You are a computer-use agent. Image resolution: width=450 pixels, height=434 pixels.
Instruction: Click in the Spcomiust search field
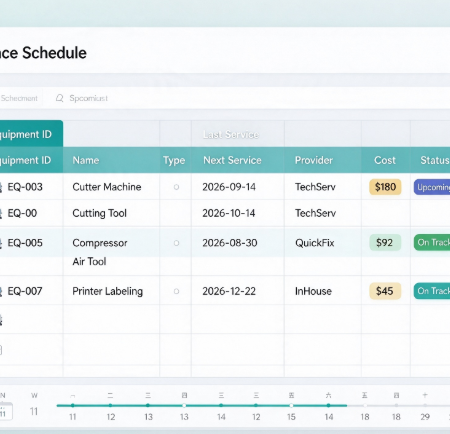tap(89, 98)
